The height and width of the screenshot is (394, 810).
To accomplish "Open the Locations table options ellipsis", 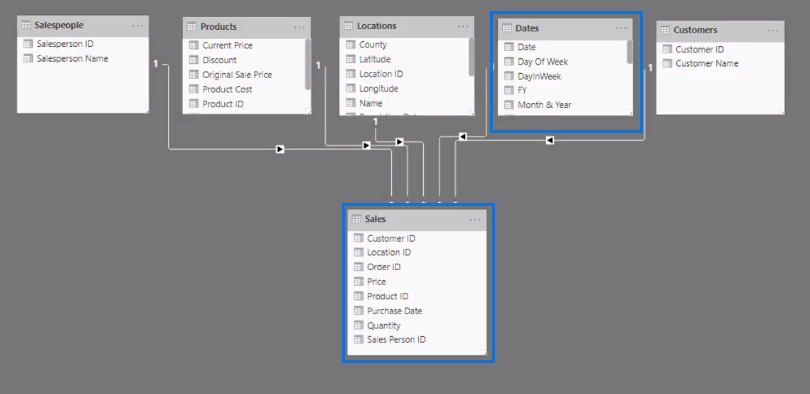I will pos(463,26).
